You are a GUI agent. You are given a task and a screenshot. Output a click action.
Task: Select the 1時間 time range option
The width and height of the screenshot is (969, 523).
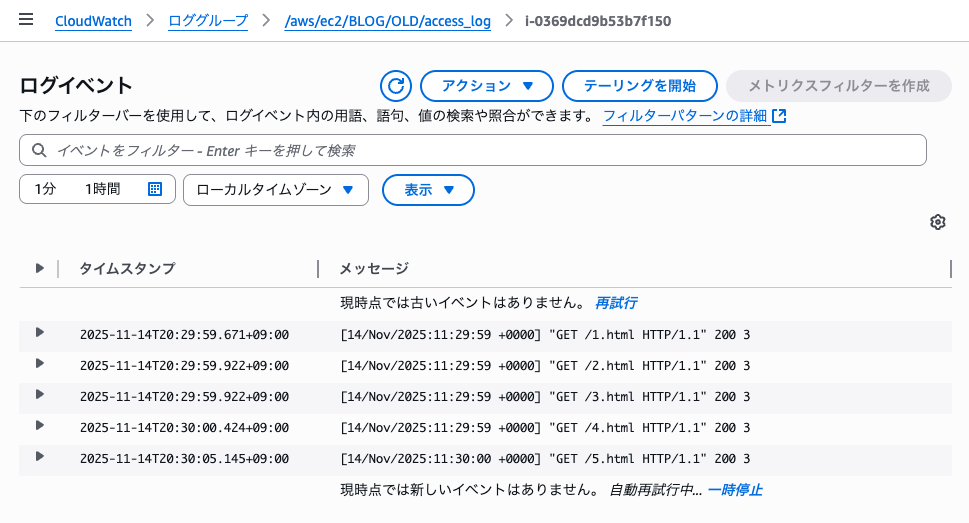pos(102,189)
